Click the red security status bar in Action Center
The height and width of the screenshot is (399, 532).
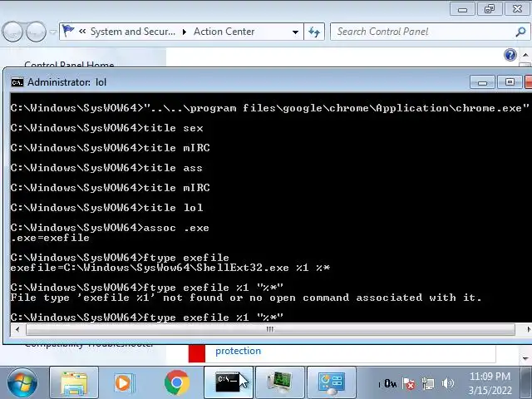click(x=197, y=353)
